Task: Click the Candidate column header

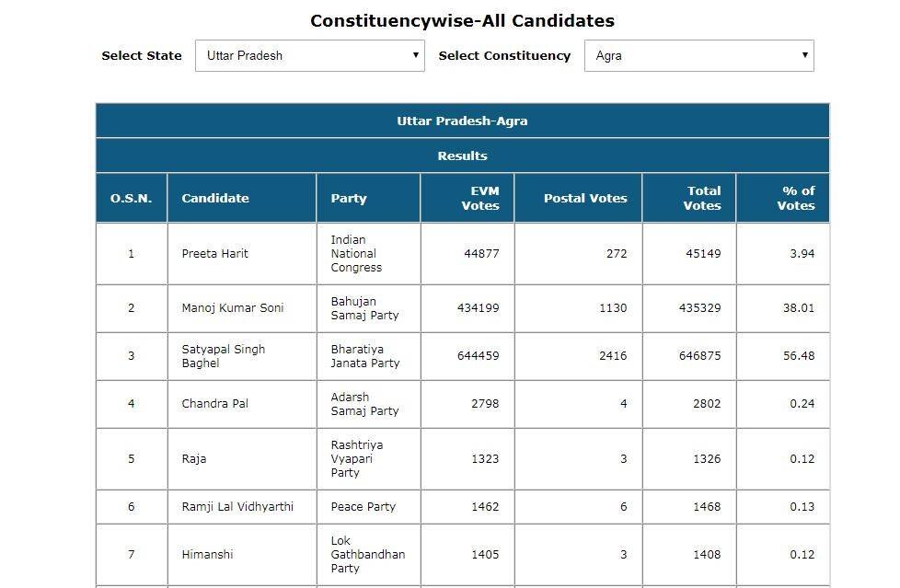Action: pos(215,198)
